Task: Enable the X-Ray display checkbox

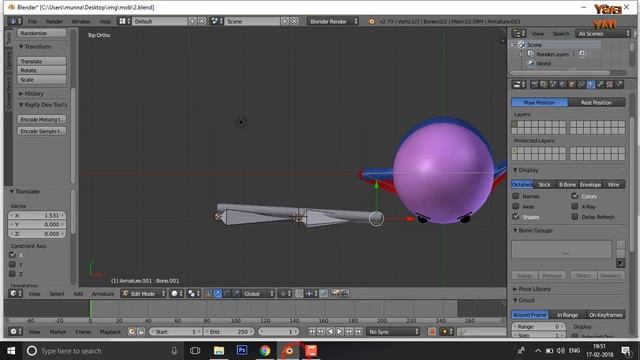Action: click(x=575, y=206)
